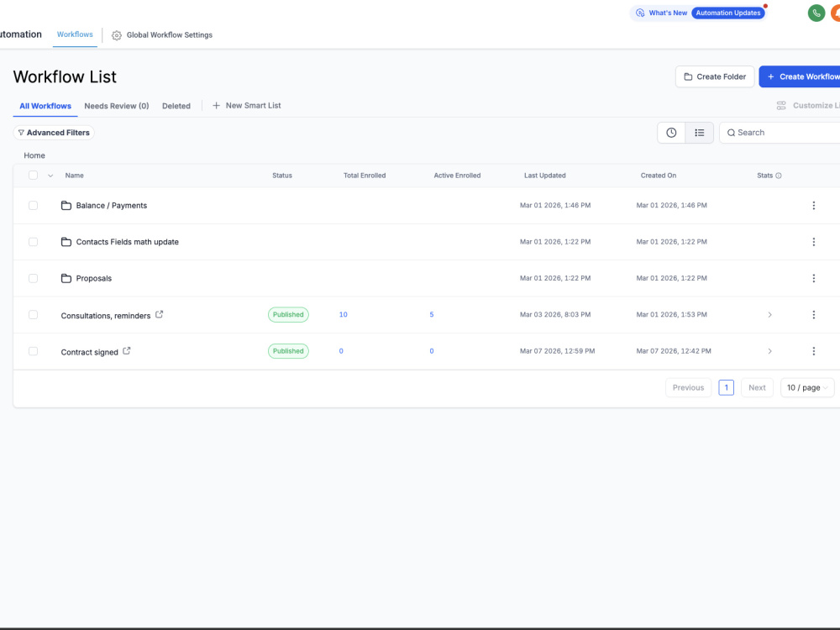This screenshot has width=840, height=630.
Task: Click Total Enrolled column header
Action: (365, 176)
